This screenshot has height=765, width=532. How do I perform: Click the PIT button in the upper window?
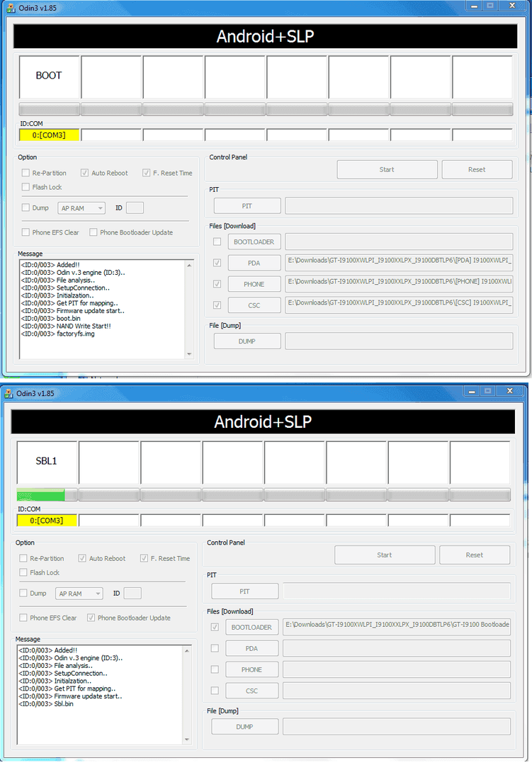pyautogui.click(x=247, y=206)
